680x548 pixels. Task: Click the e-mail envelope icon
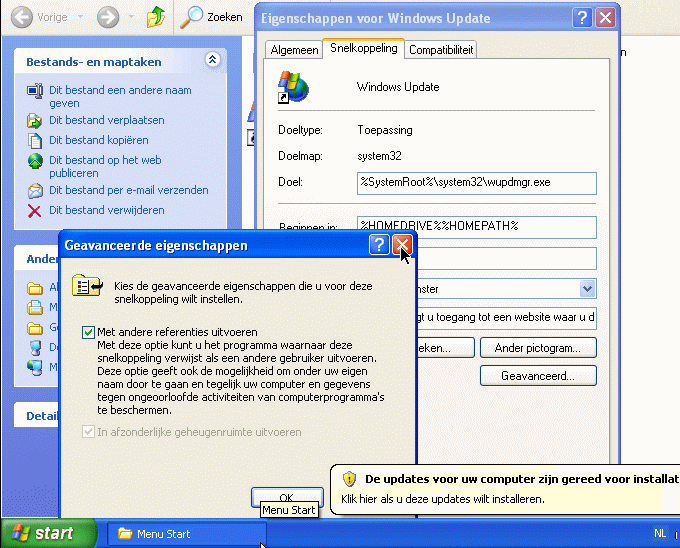[35, 191]
